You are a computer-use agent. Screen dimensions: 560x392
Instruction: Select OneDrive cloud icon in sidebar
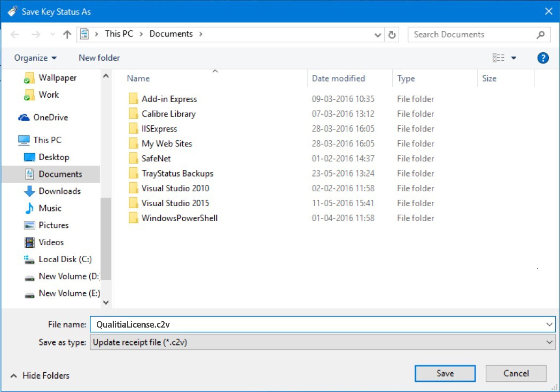pos(24,118)
